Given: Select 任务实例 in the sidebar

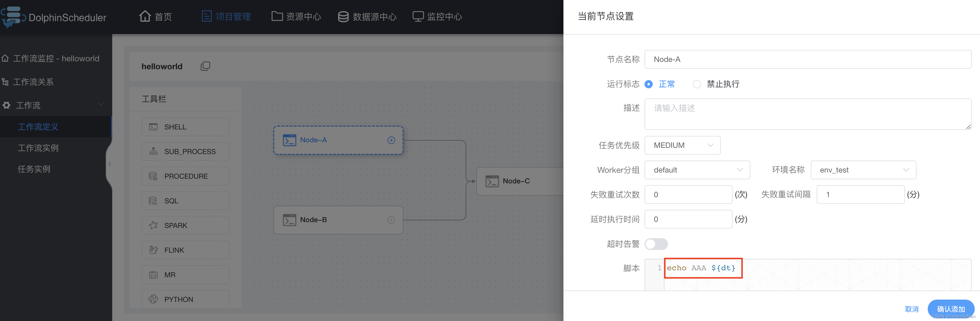Looking at the screenshot, I should tap(34, 169).
